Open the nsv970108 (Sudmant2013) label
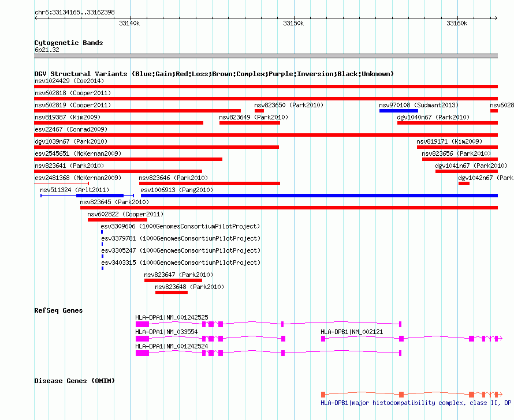 click(419, 105)
